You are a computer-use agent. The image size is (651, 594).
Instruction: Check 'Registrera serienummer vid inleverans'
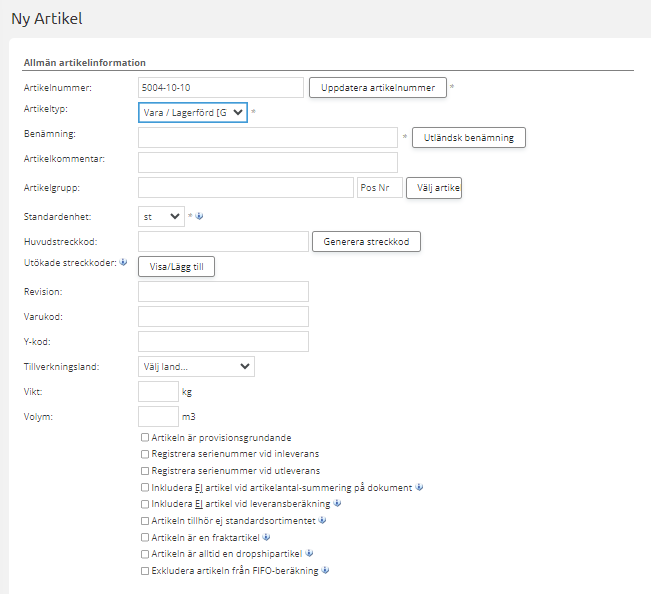146,454
